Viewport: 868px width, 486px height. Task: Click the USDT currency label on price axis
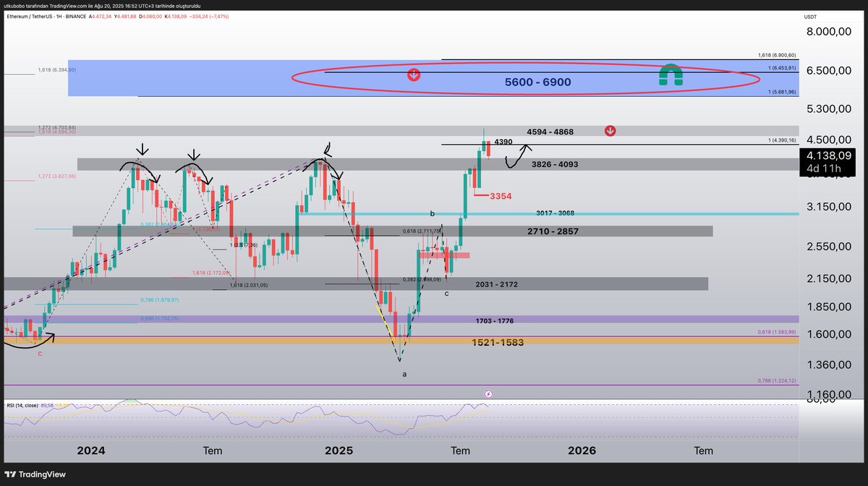point(809,16)
